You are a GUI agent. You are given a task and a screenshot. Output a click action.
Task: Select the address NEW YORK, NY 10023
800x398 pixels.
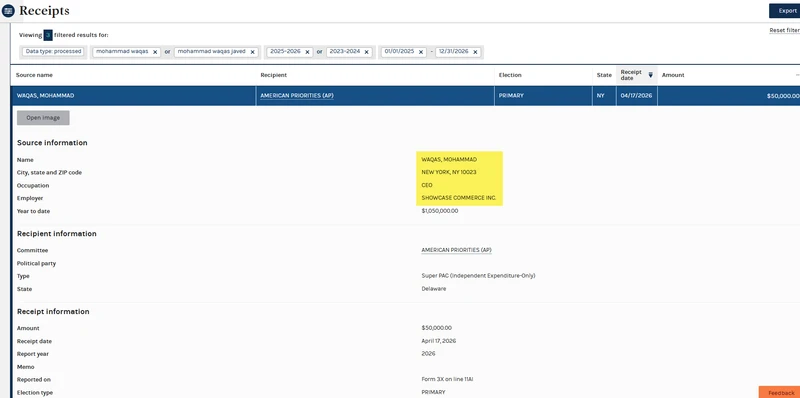point(449,172)
